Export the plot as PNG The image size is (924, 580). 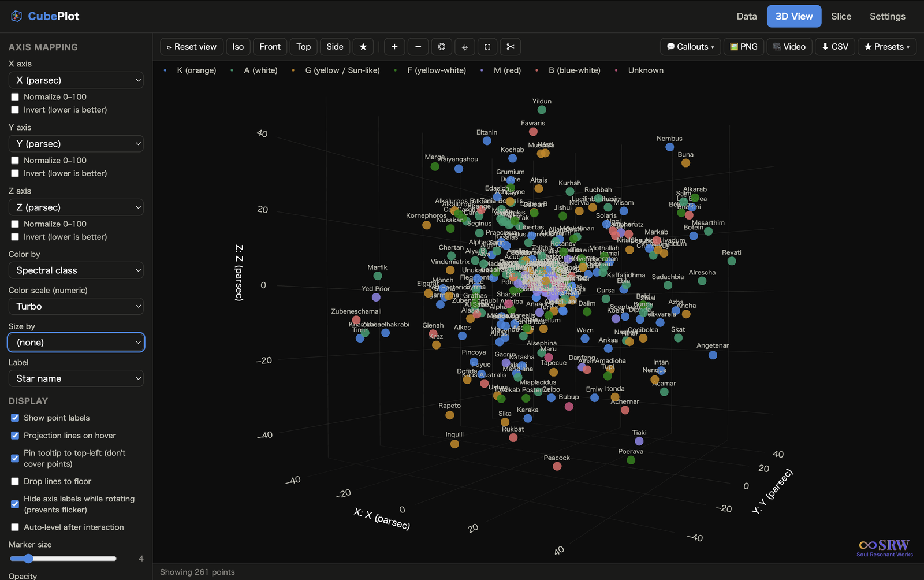pos(744,47)
